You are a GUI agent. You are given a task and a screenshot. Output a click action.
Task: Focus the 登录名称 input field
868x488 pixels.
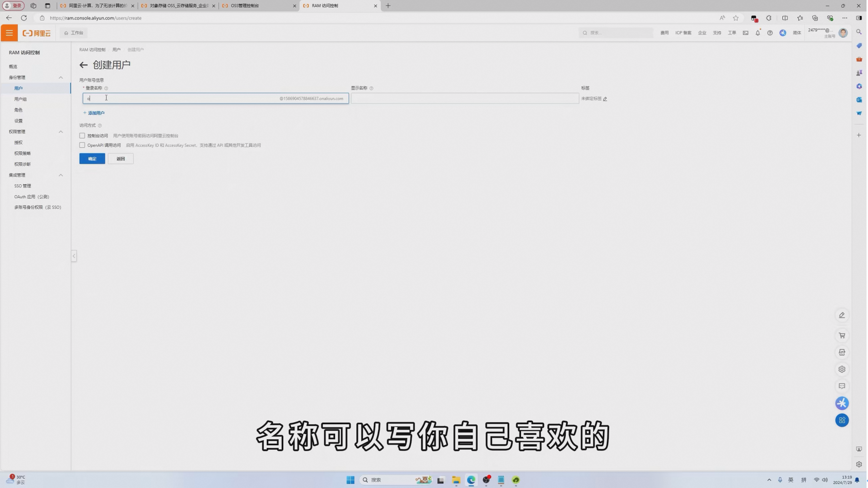click(x=216, y=99)
